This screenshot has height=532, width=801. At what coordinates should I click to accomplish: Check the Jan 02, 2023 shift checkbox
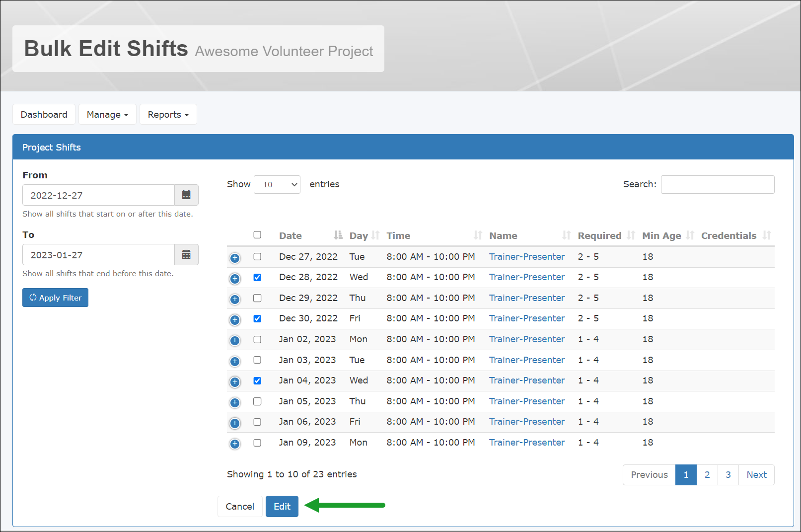(257, 339)
